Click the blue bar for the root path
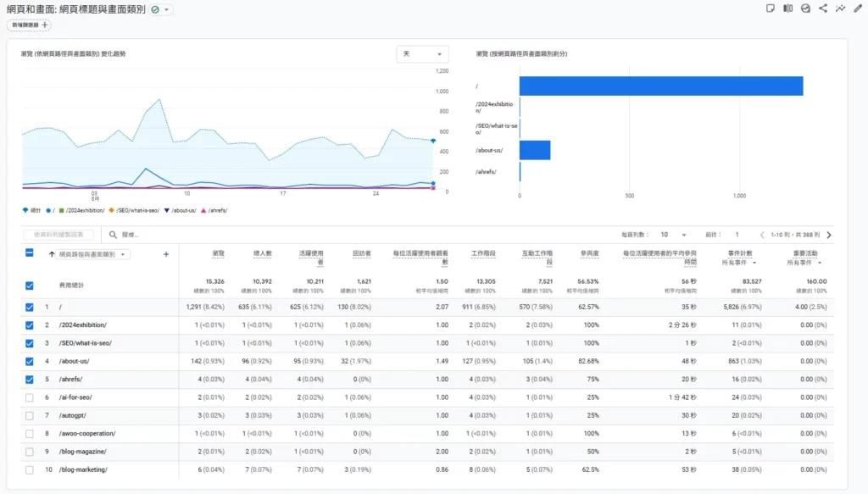The image size is (868, 494). pyautogui.click(x=661, y=86)
